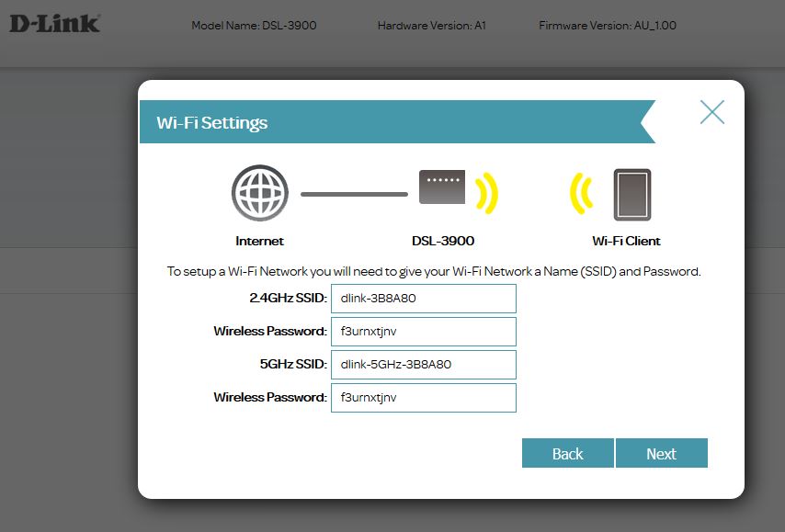Image resolution: width=785 pixels, height=532 pixels.
Task: Click the client's yellow Wi-Fi signal waves
Action: (x=581, y=194)
